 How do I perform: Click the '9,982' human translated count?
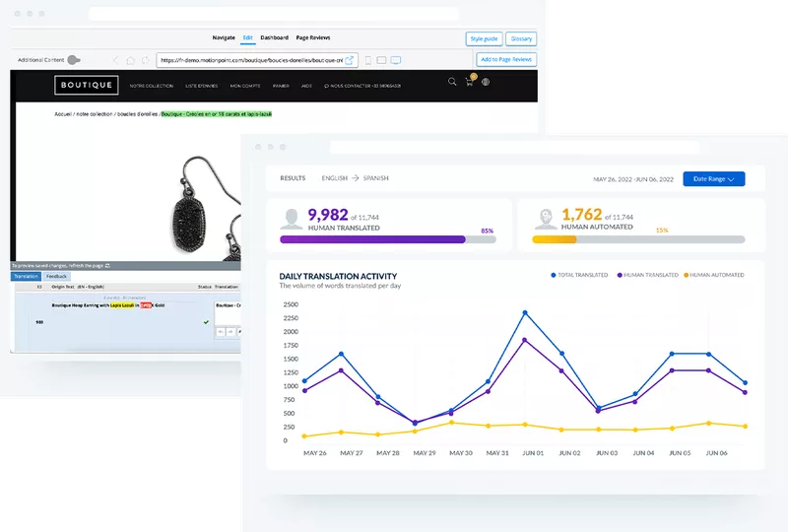pyautogui.click(x=328, y=215)
